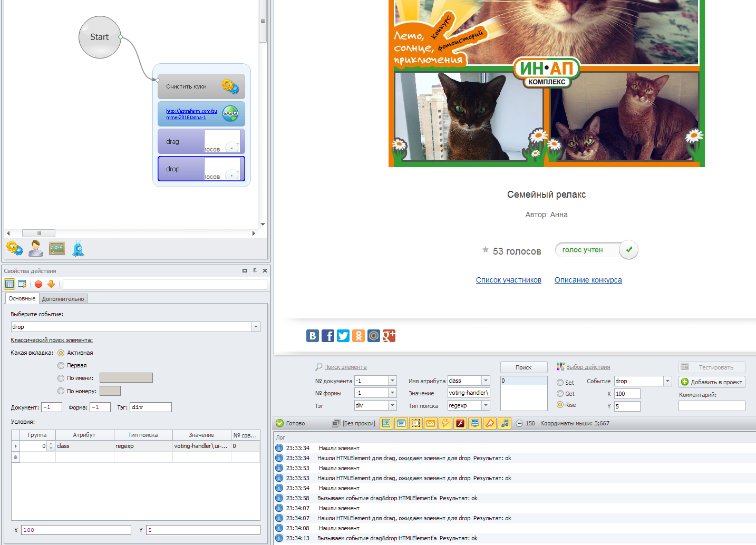Click the user profile icon below the canvas

click(36, 248)
